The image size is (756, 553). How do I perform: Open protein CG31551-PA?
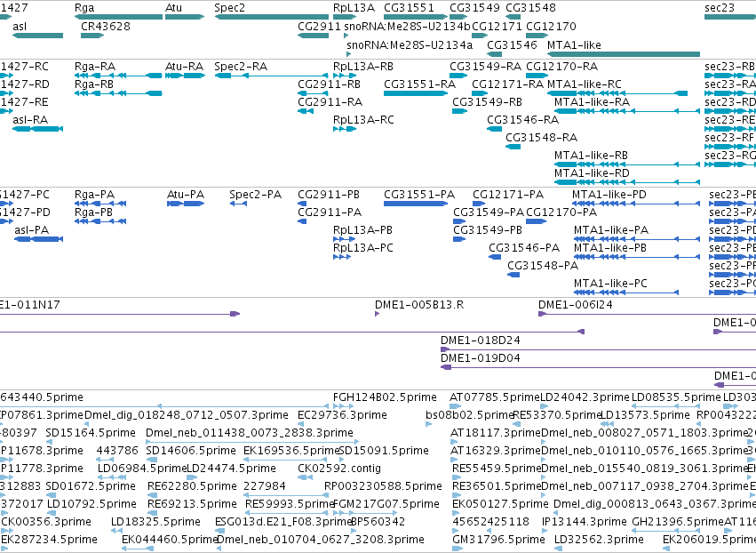coord(416,204)
